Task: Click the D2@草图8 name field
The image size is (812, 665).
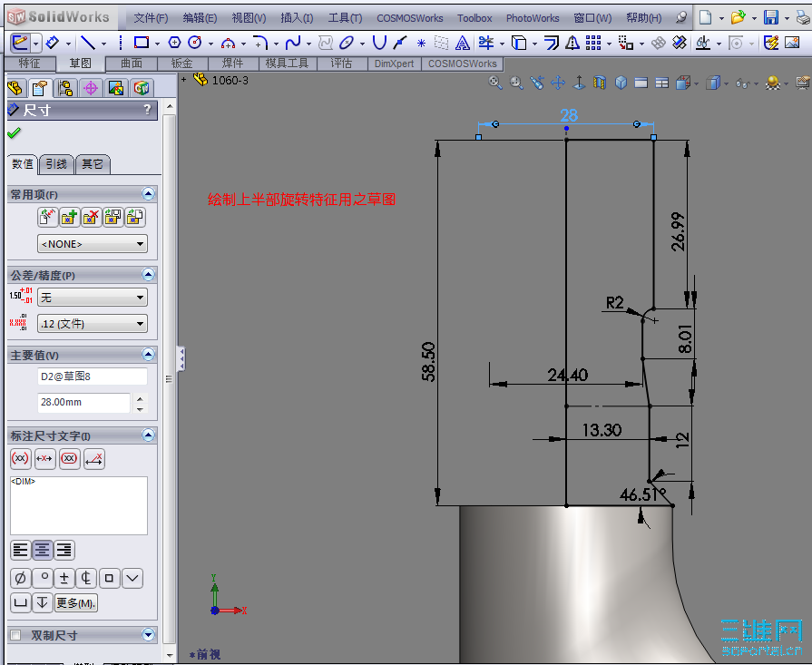Action: (93, 377)
